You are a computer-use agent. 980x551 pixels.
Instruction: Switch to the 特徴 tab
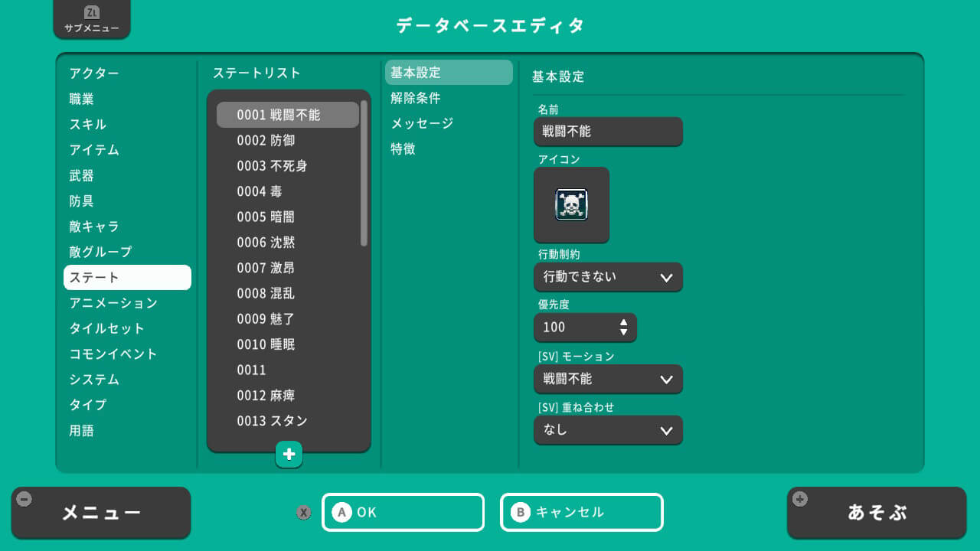point(402,149)
